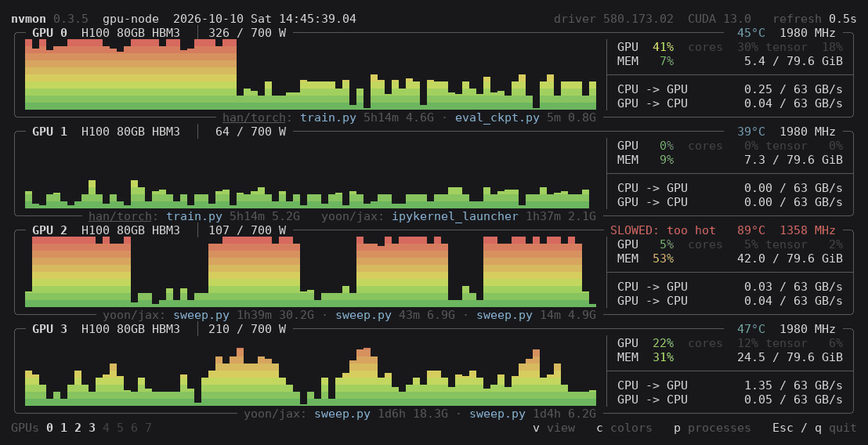Click the CUDA 13.0 version text
868x445 pixels.
point(719,19)
